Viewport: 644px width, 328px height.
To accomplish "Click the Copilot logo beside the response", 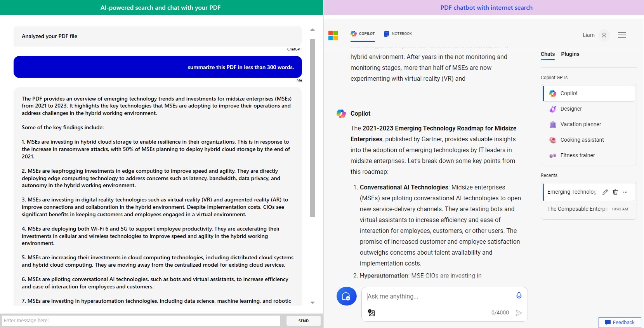I will click(341, 113).
